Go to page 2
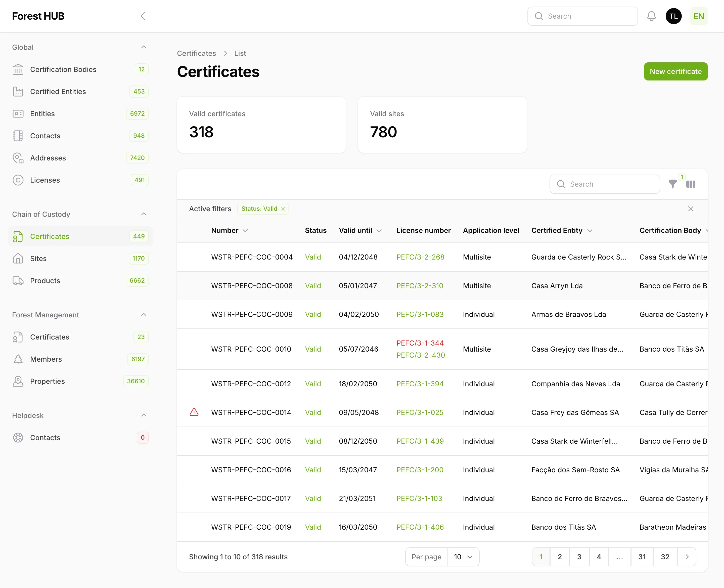Image resolution: width=724 pixels, height=588 pixels. click(x=560, y=557)
